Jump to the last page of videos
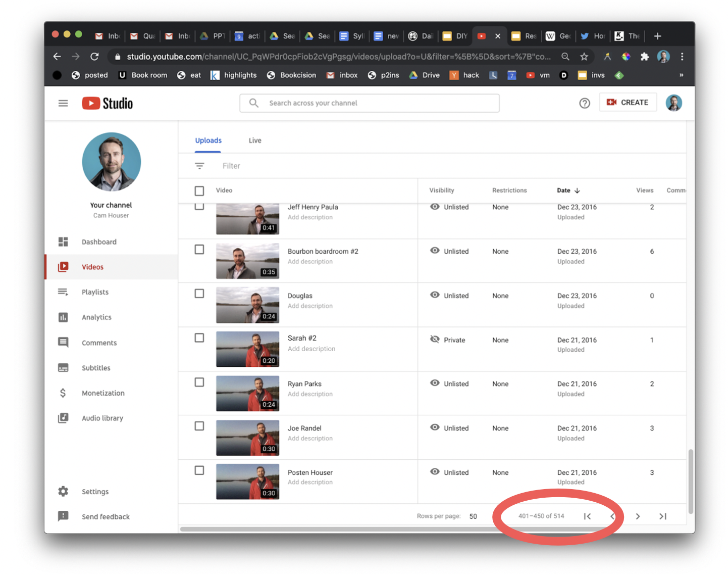Viewport: 728px width, 575px height. [x=663, y=516]
